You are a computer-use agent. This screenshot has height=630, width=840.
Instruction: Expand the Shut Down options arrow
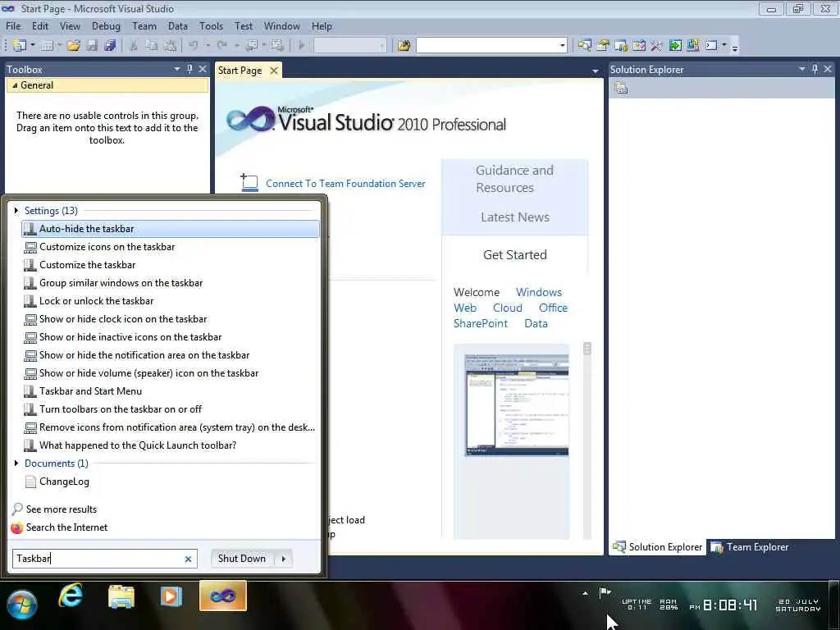coord(283,559)
